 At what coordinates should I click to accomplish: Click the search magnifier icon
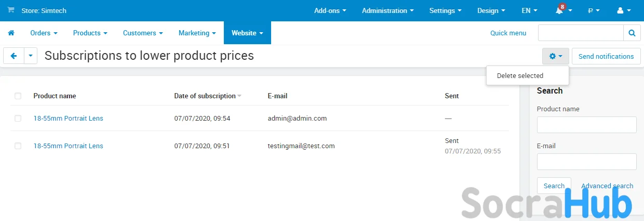click(x=632, y=33)
